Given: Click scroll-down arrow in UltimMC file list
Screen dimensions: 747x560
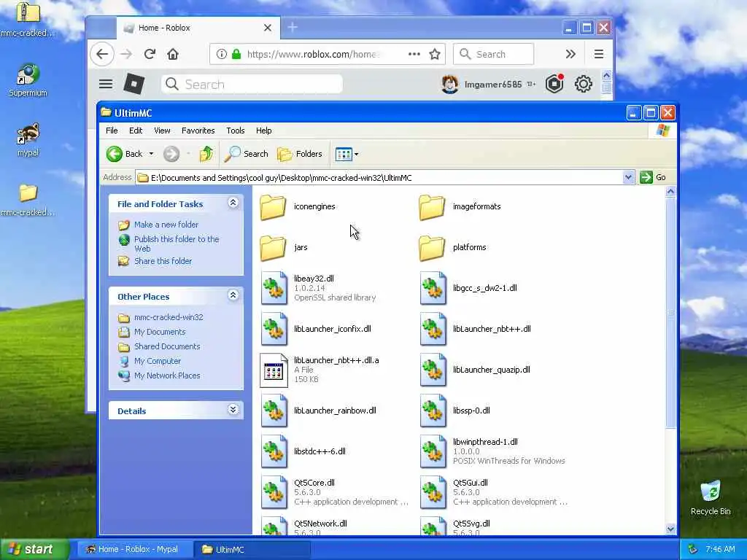Looking at the screenshot, I should 670,529.
